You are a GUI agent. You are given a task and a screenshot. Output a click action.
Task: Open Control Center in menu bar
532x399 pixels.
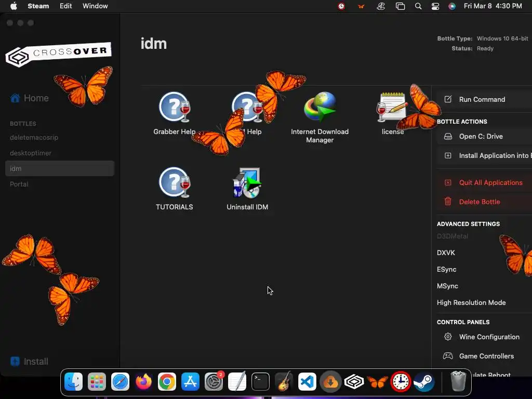point(435,6)
